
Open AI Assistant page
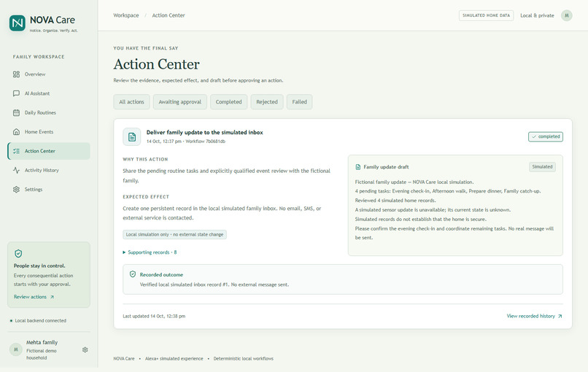coord(49,93)
